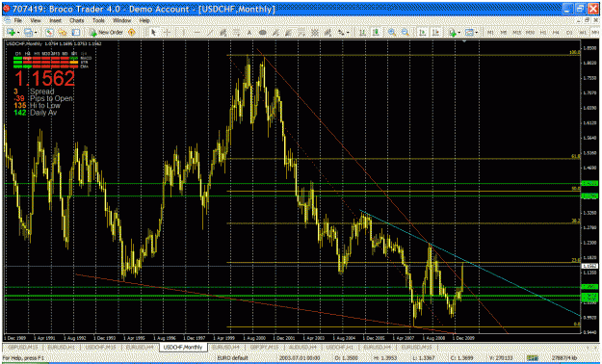Switch to M30 timeframe
Image resolution: width=602 pixels, height=364 pixels.
(x=530, y=33)
